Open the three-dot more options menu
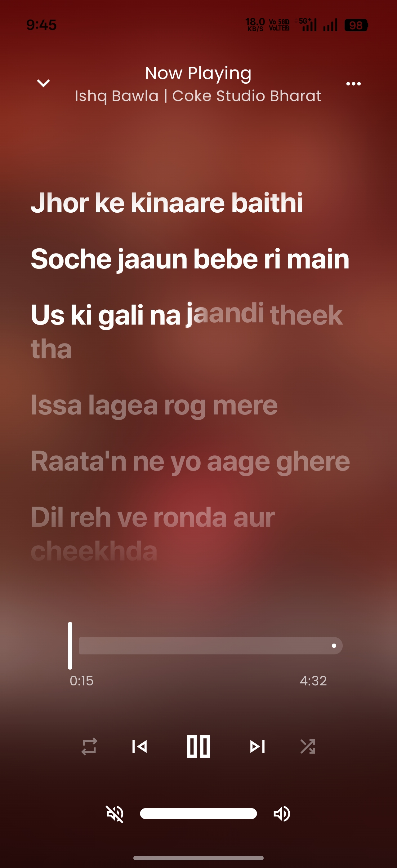Screen dimensions: 397x868 (354, 84)
